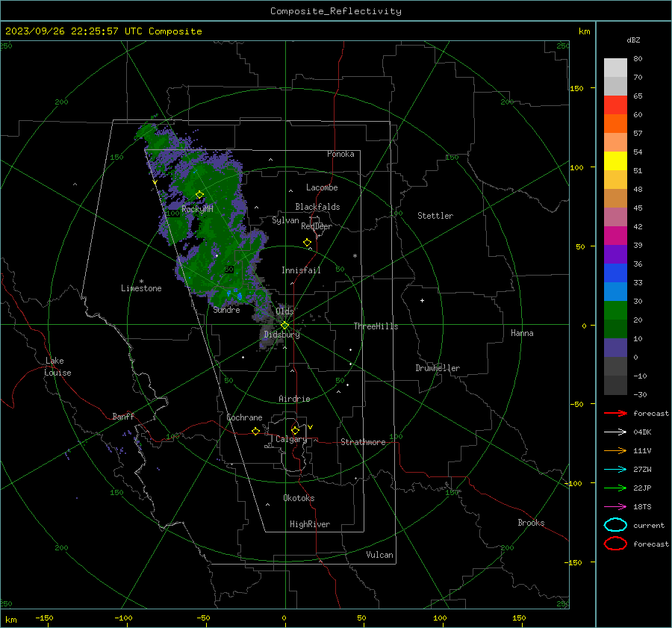The height and width of the screenshot is (628, 672).
Task: Click the Composite_Reflectivity title text
Action: (335, 11)
